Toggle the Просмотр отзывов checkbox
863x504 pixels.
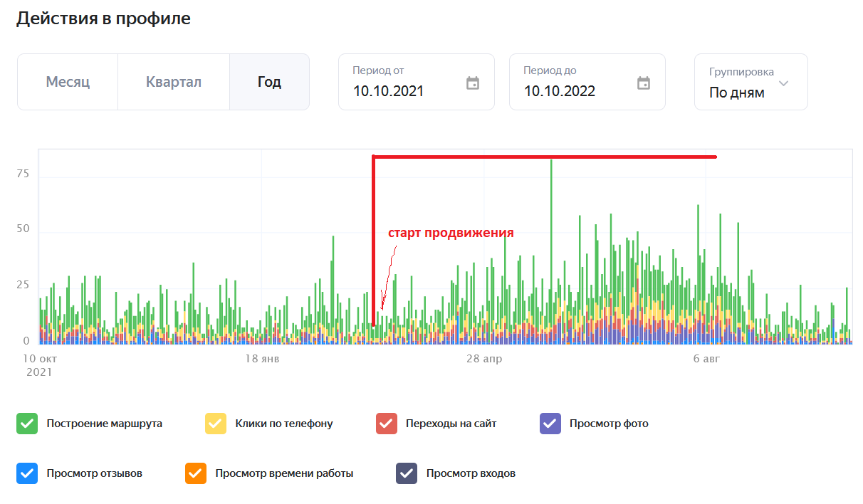coord(27,473)
